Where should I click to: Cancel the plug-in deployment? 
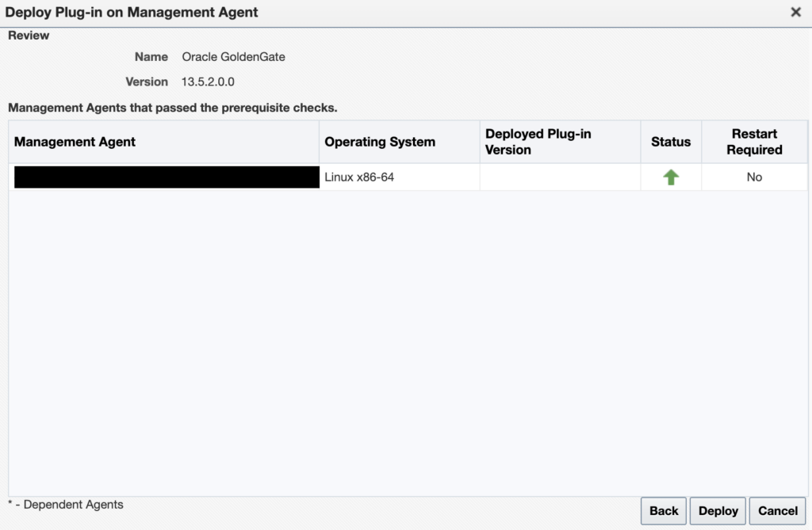pyautogui.click(x=777, y=511)
